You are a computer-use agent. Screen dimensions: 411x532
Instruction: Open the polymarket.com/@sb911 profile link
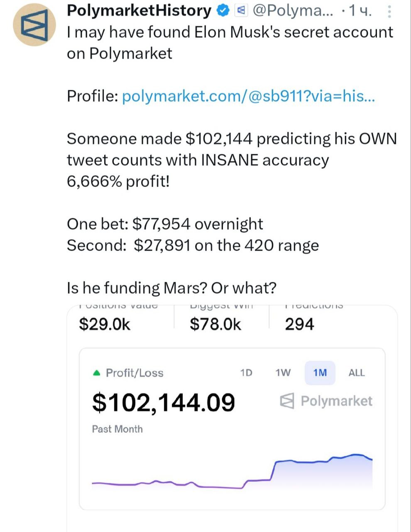coord(248,96)
